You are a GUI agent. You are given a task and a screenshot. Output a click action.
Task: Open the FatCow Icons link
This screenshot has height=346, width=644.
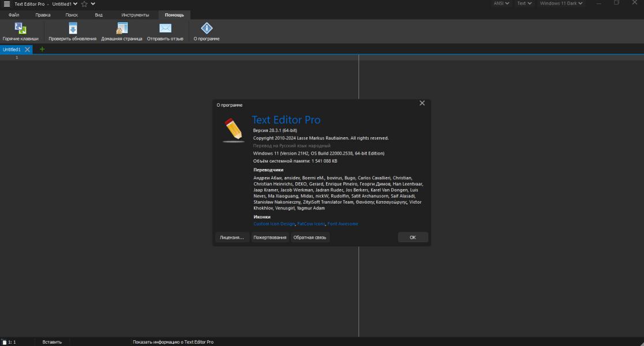click(311, 224)
